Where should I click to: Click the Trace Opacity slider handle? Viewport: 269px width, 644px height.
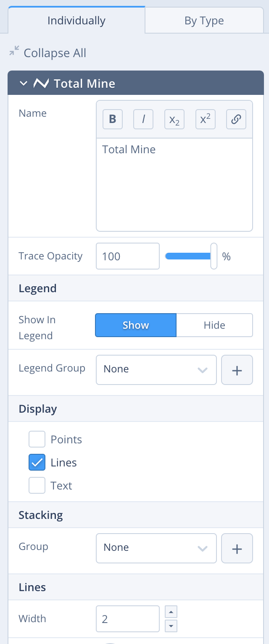click(214, 256)
